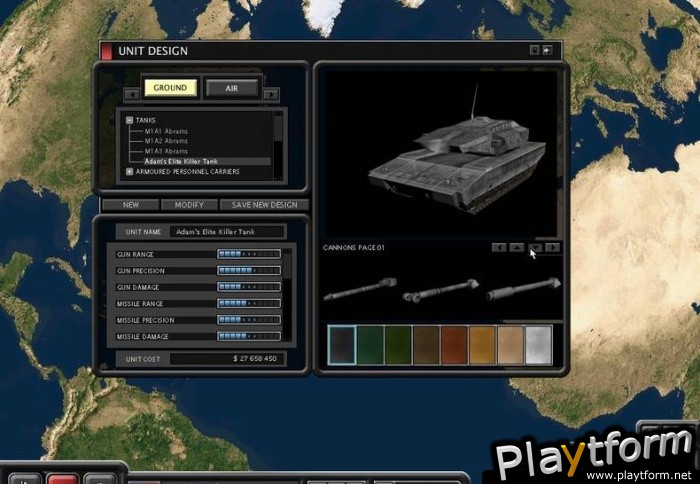This screenshot has width=700, height=484.
Task: Switch to the GROUND units tab
Action: click(170, 88)
